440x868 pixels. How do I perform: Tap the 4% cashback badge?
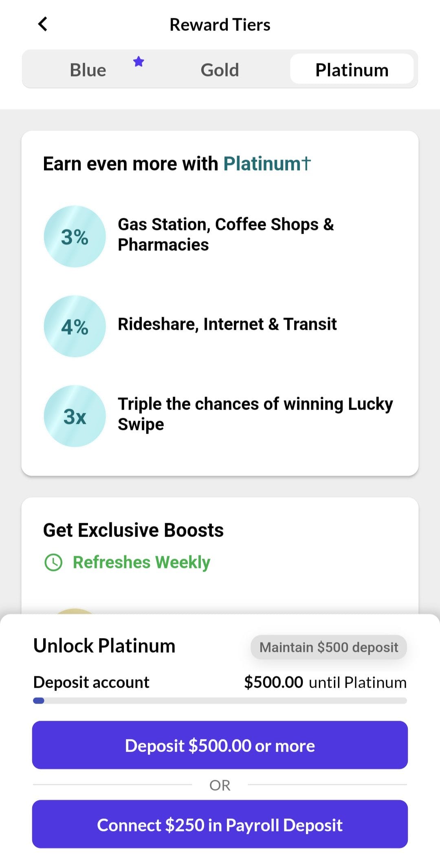click(75, 327)
